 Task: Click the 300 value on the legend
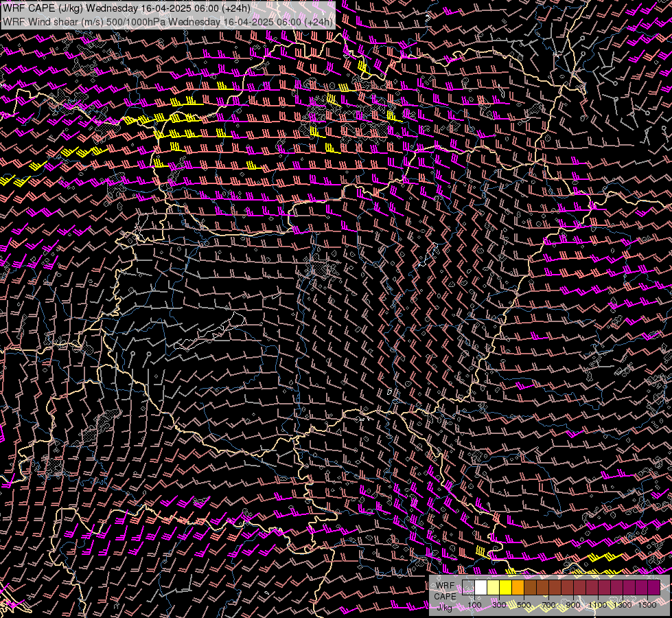[x=499, y=605]
